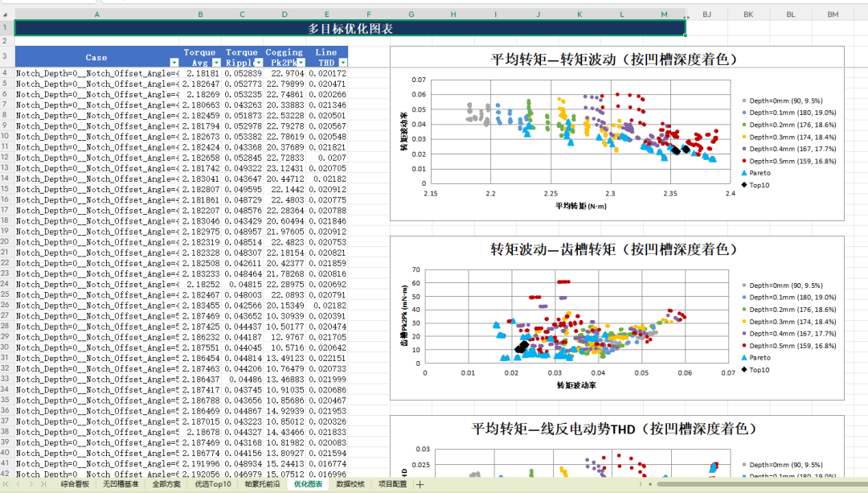Click Pareto legend entry in first chart
Viewport: 868px width, 493px height.
[x=755, y=173]
